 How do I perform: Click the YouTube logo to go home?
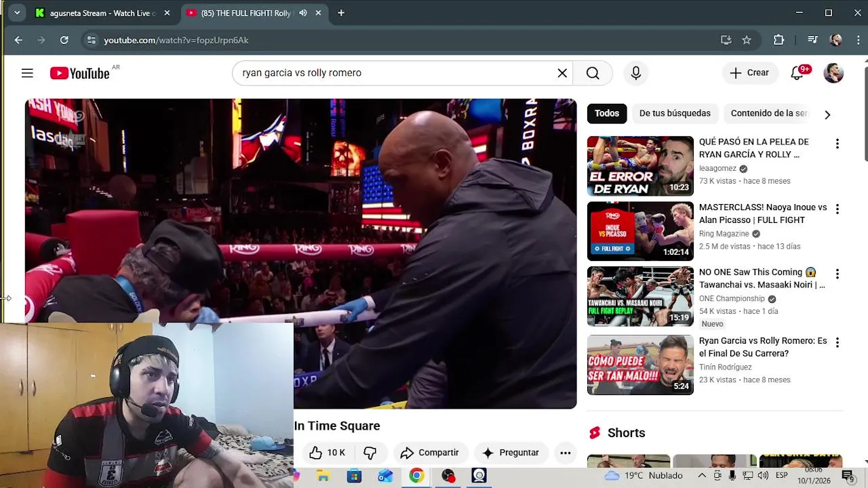click(80, 73)
